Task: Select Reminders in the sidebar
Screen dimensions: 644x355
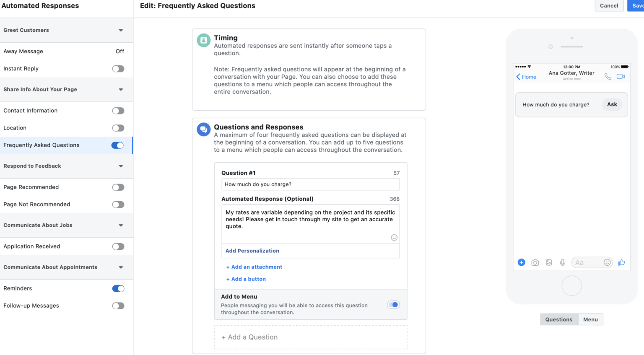Action: tap(66, 288)
